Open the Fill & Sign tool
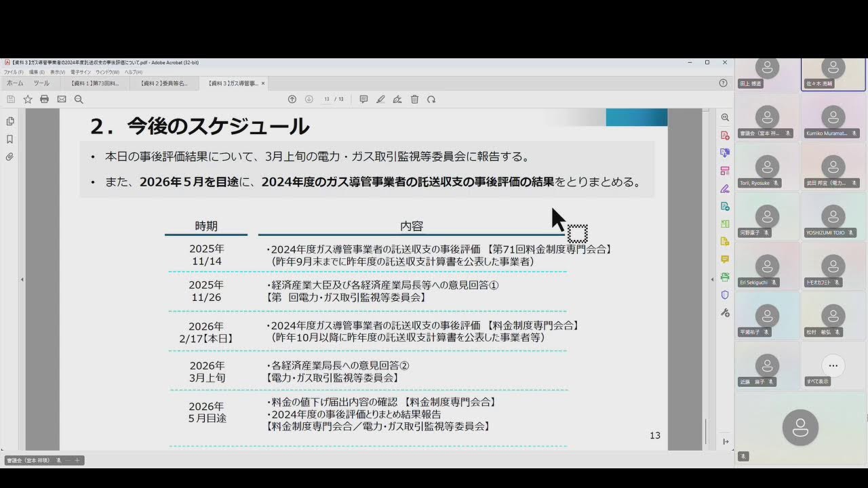The height and width of the screenshot is (488, 868). click(725, 188)
